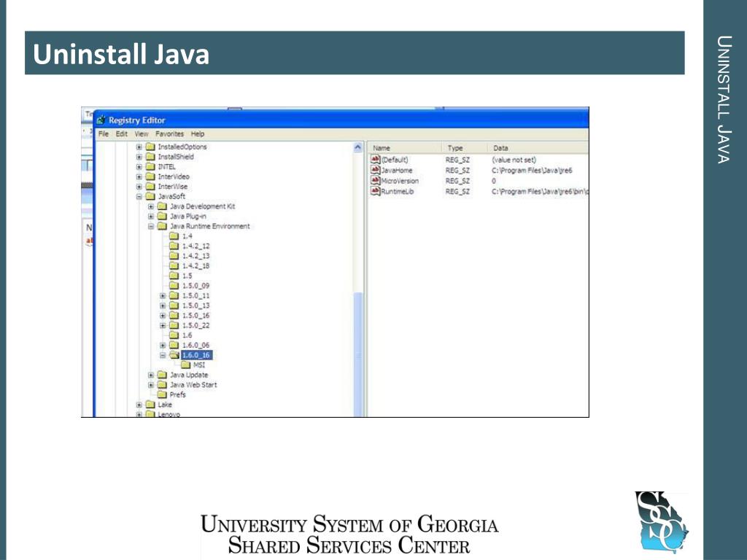Image resolution: width=747 pixels, height=560 pixels.
Task: Expand the InstallShield key
Action: pyautogui.click(x=139, y=157)
